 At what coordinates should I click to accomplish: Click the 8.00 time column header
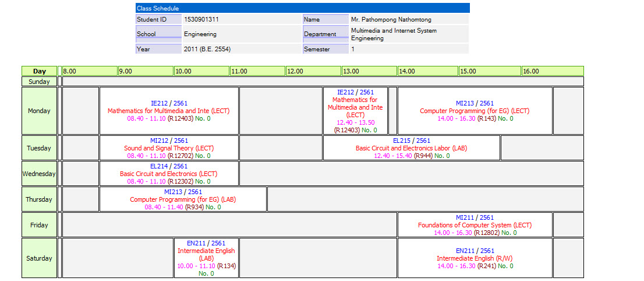(90, 71)
